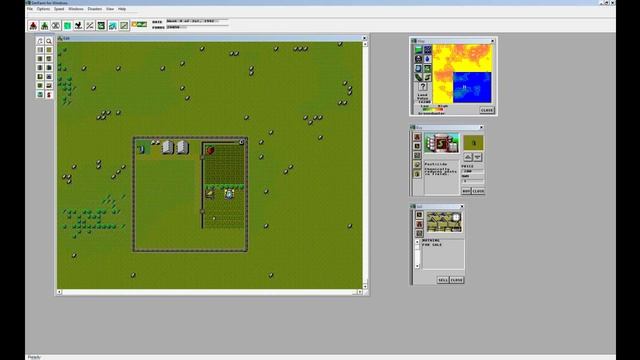
Task: Open the Help menu
Action: pyautogui.click(x=122, y=9)
